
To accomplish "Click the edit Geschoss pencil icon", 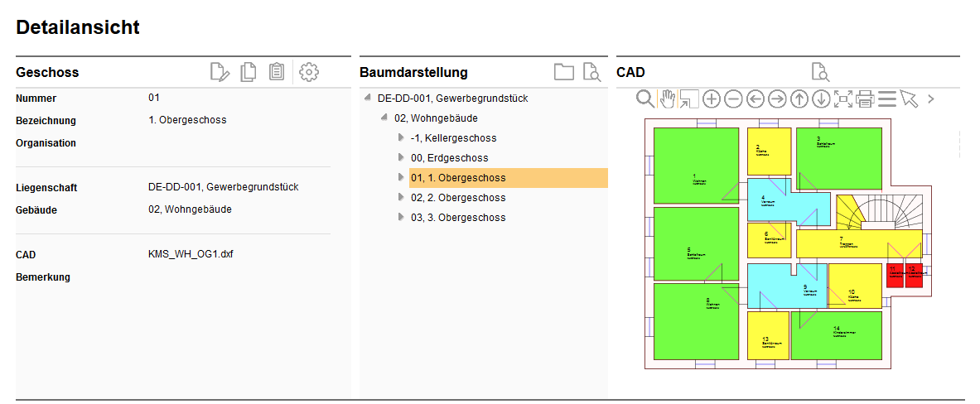I will tap(220, 73).
